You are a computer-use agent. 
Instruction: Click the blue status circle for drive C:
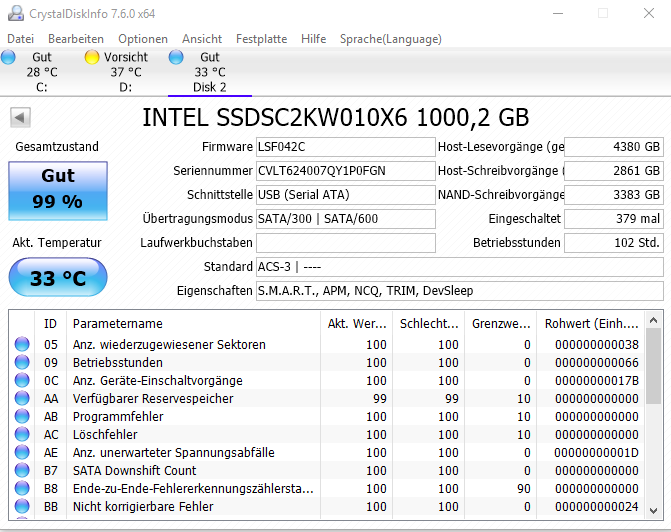pos(8,57)
